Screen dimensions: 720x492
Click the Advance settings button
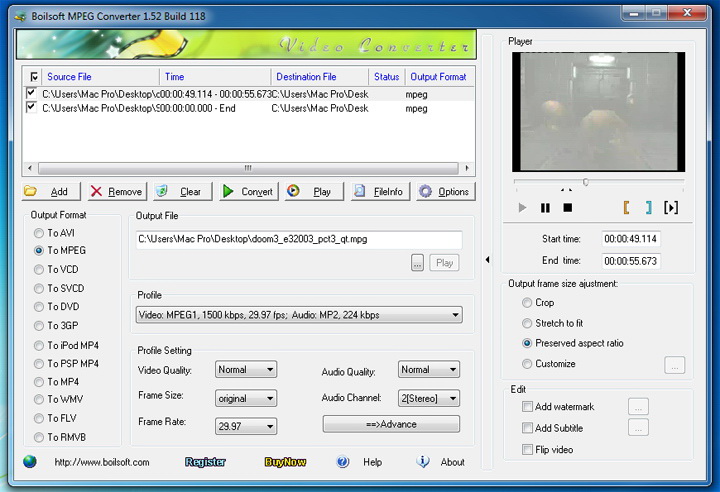(x=391, y=424)
